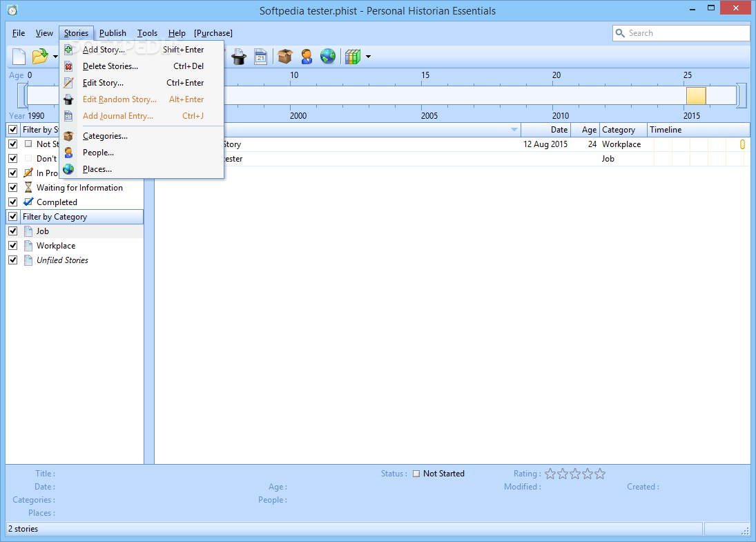Image resolution: width=756 pixels, height=542 pixels.
Task: Uncheck the Workplace category checkbox
Action: 13,245
